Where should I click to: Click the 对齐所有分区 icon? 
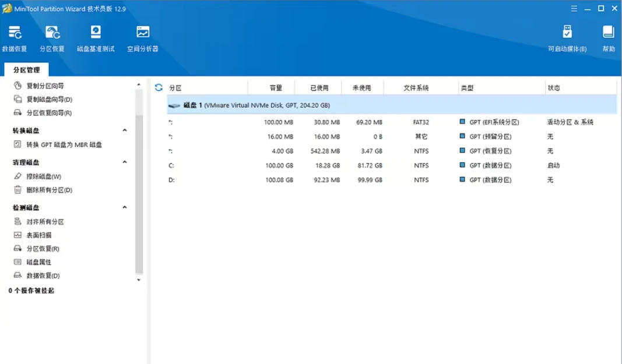coord(17,221)
